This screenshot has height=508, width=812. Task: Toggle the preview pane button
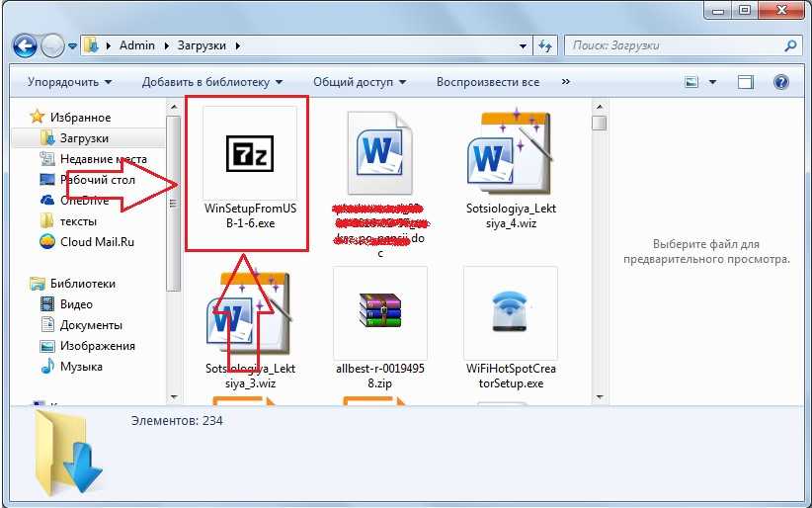(746, 82)
